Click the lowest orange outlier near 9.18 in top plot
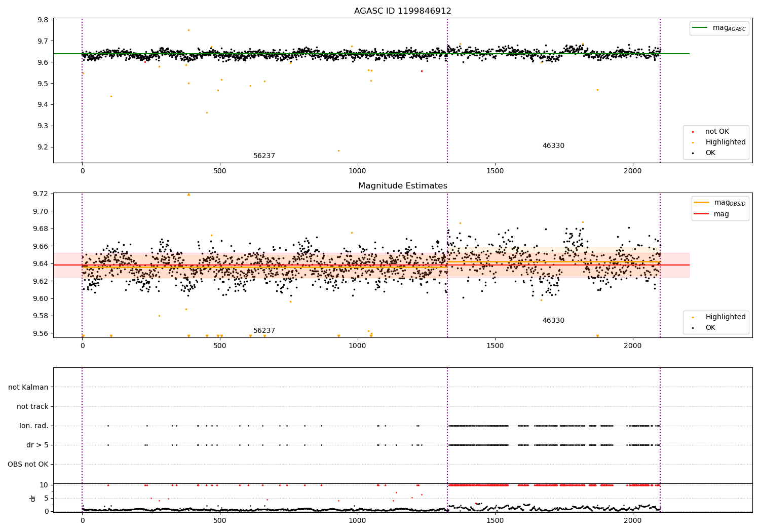760x532 pixels. (x=338, y=150)
